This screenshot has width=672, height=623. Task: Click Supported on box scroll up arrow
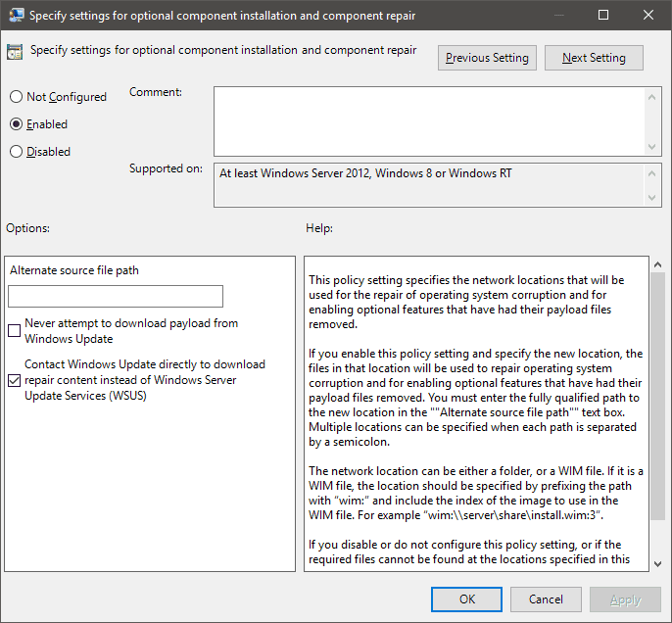click(x=653, y=171)
